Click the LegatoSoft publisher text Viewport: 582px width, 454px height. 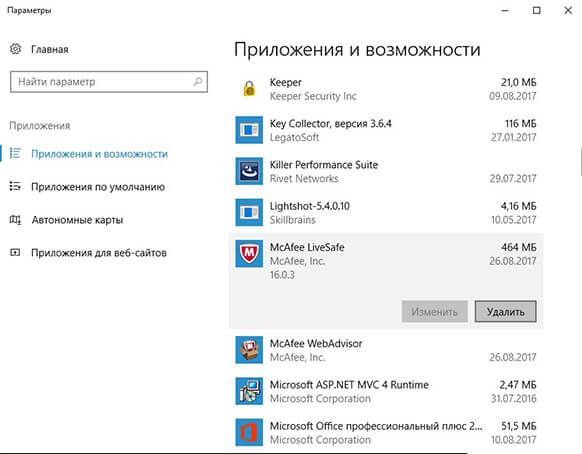pyautogui.click(x=294, y=137)
